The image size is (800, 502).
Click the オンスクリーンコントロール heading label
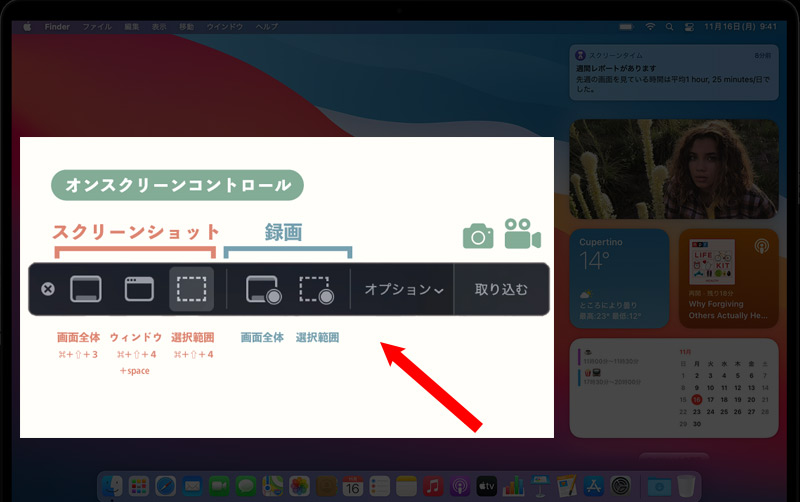[x=178, y=185]
